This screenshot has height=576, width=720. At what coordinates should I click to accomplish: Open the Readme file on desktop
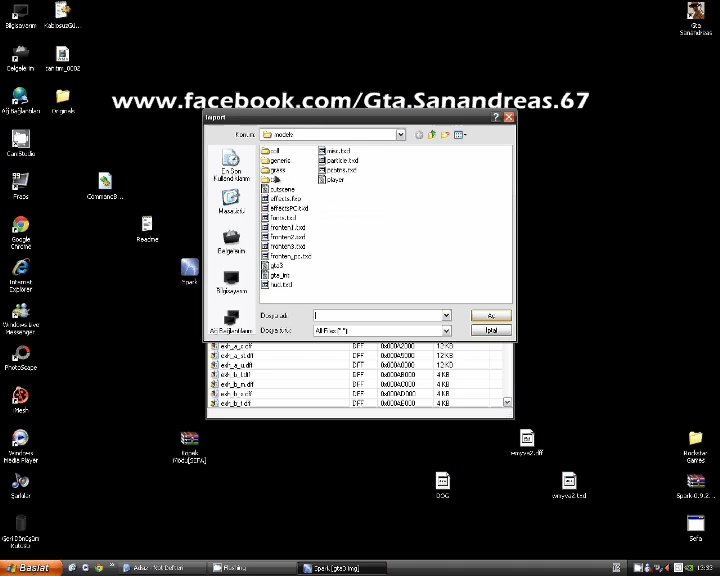[147, 229]
